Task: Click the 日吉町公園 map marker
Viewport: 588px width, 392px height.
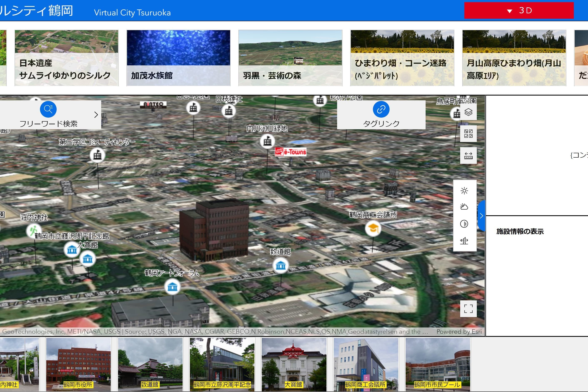Action: pyautogui.click(x=193, y=108)
